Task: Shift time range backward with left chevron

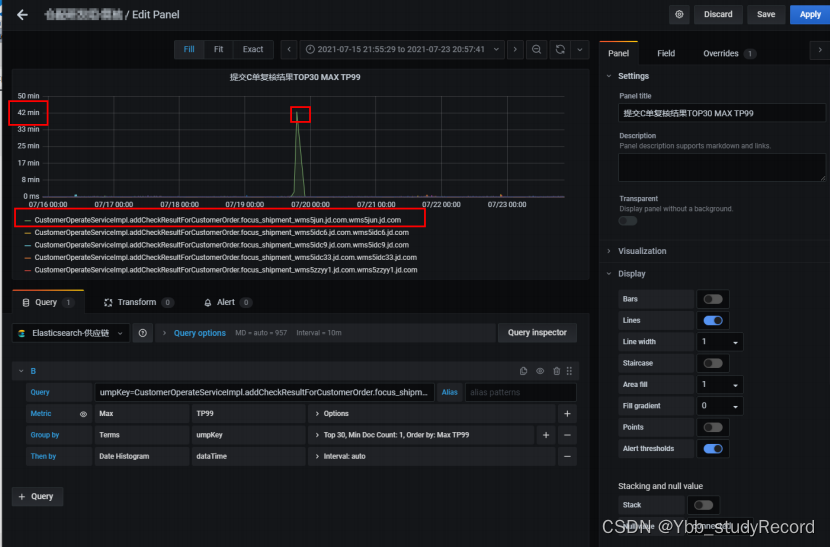Action: click(x=289, y=49)
